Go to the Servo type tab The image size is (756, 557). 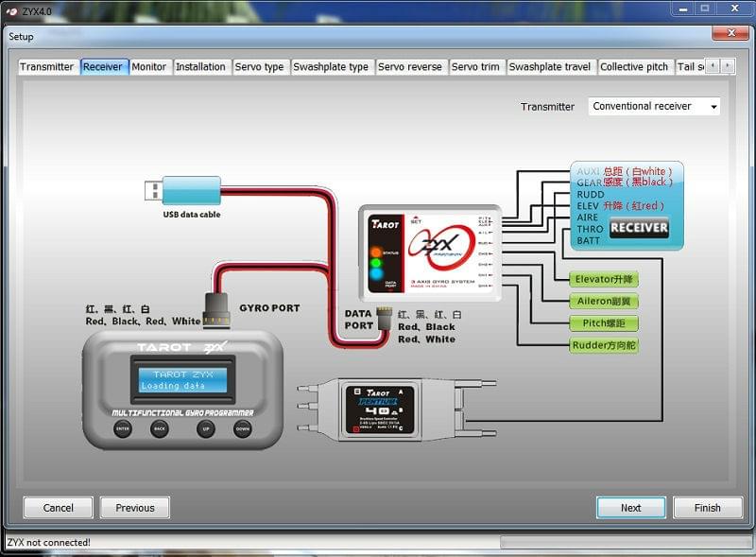point(259,66)
